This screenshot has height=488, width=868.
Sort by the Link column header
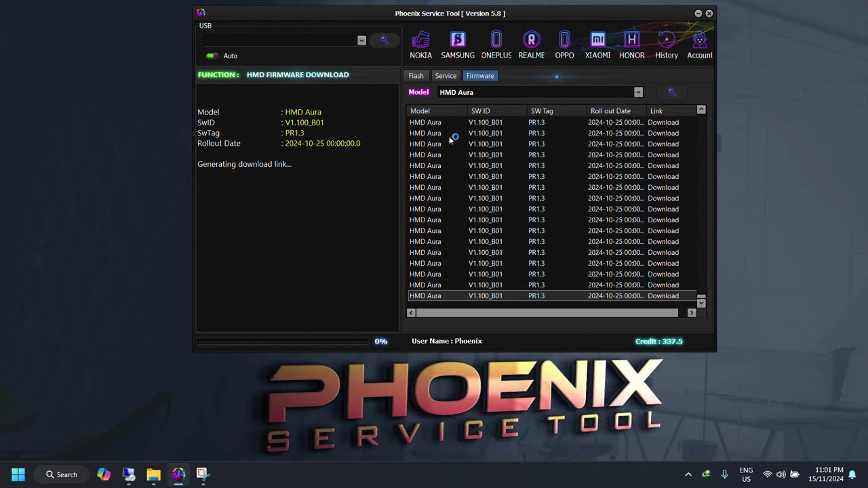click(671, 111)
